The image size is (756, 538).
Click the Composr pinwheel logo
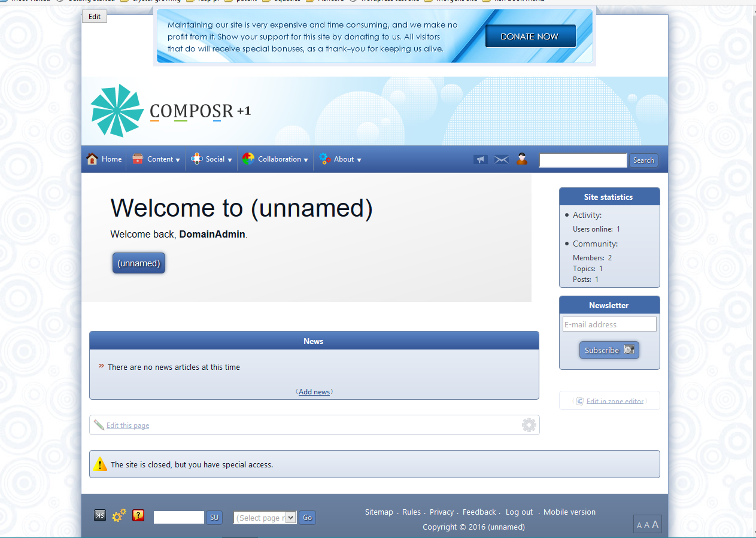click(117, 111)
